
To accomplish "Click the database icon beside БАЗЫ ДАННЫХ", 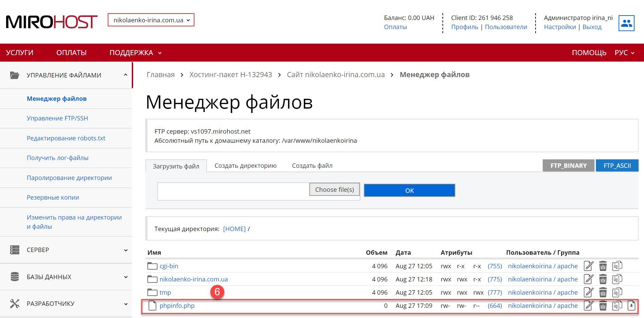I will (x=15, y=277).
